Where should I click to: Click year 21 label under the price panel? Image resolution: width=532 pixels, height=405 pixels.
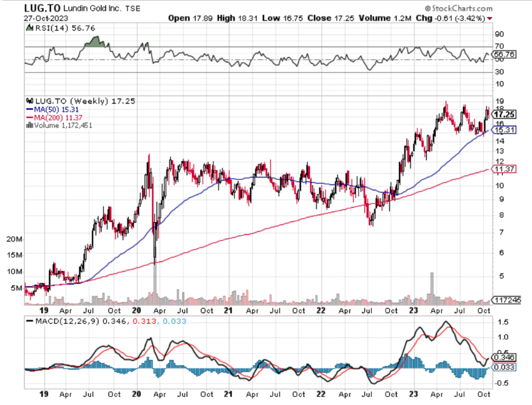coord(228,311)
